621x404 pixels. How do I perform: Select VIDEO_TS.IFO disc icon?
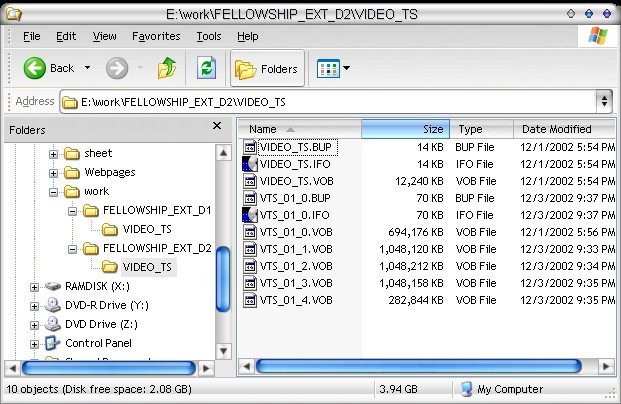[250, 164]
